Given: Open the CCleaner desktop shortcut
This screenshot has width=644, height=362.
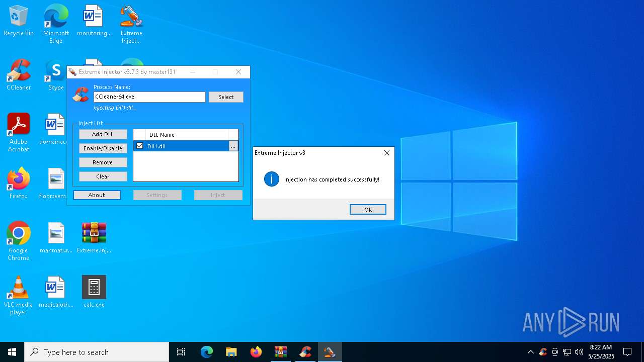Looking at the screenshot, I should [19, 74].
